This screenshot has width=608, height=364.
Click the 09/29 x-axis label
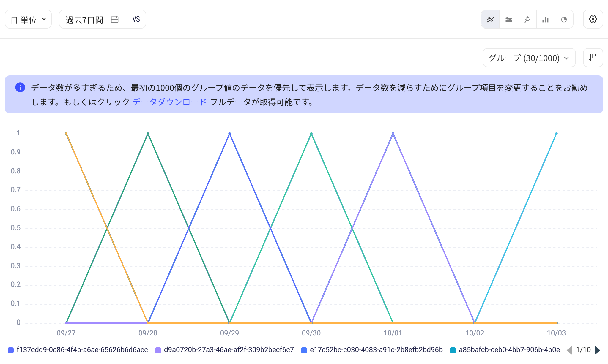pos(229,333)
